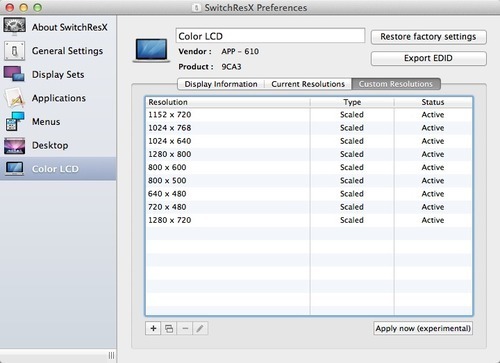Image resolution: width=500 pixels, height=363 pixels.
Task: Switch to Current Resolutions tab
Action: [308, 84]
